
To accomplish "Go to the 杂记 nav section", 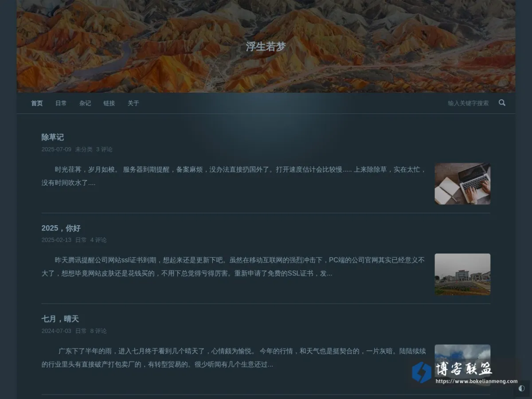I will click(x=85, y=103).
